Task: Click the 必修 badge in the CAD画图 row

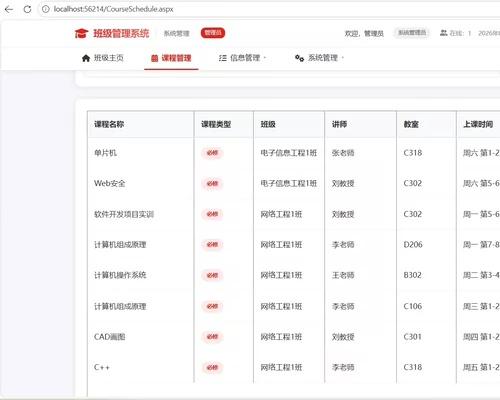Action: [212, 337]
